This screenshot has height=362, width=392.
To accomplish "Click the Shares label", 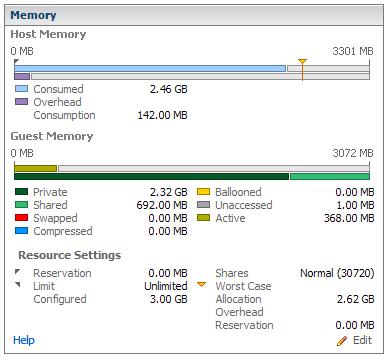I will click(232, 273).
